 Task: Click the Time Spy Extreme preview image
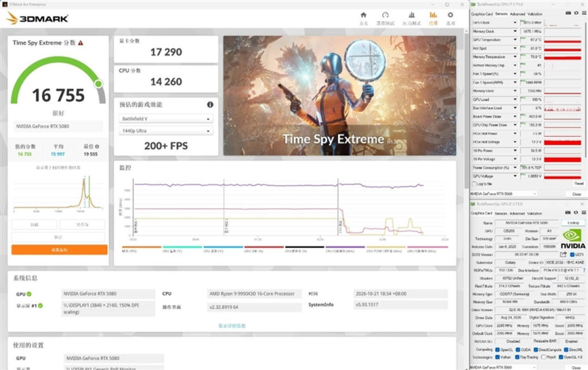click(340, 95)
